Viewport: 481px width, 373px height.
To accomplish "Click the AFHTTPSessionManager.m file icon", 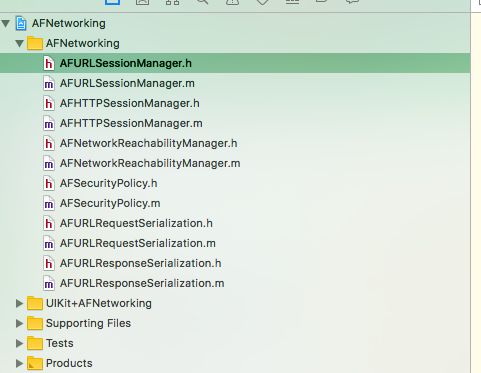I will click(49, 123).
